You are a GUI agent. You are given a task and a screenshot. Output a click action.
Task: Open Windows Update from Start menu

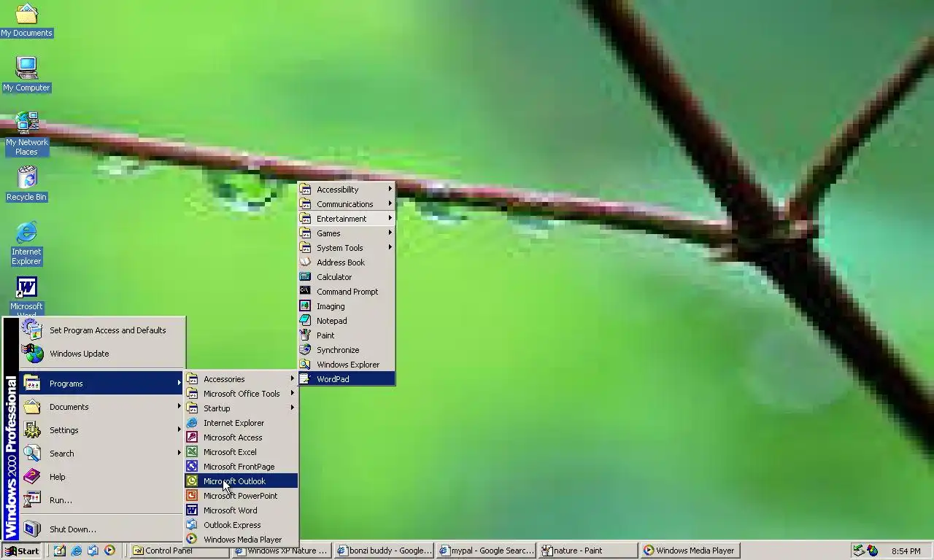(102, 354)
